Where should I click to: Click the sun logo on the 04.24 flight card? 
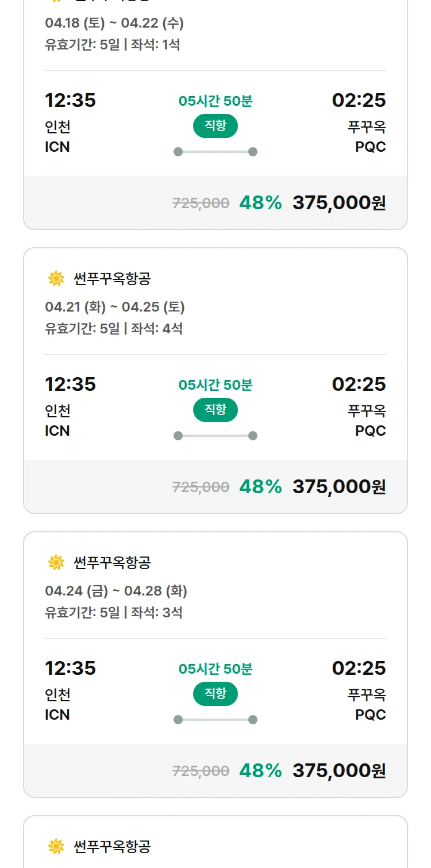tap(56, 563)
